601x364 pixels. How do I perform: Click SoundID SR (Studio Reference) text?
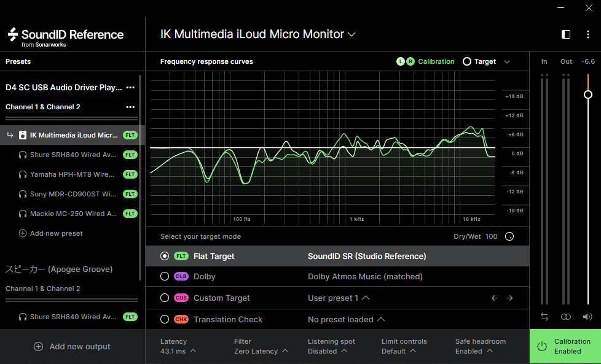(x=367, y=256)
